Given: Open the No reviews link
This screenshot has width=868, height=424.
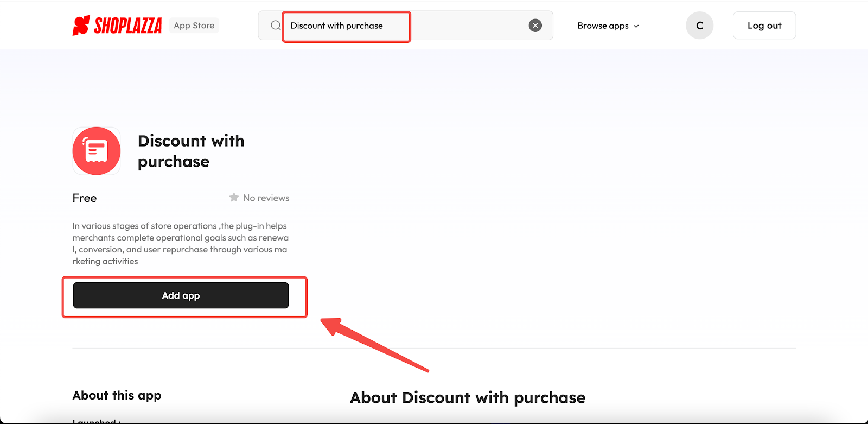Looking at the screenshot, I should [266, 198].
